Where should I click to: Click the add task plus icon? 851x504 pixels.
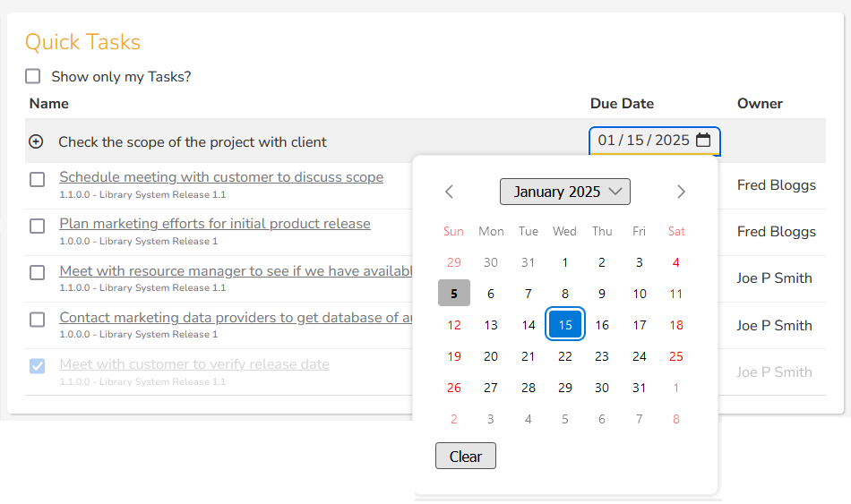[36, 141]
